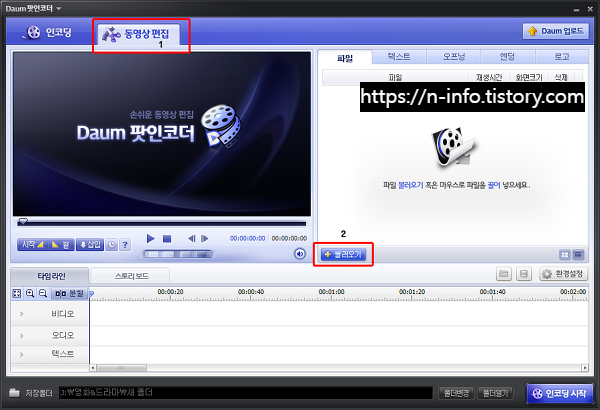Stop the video playback

167,239
